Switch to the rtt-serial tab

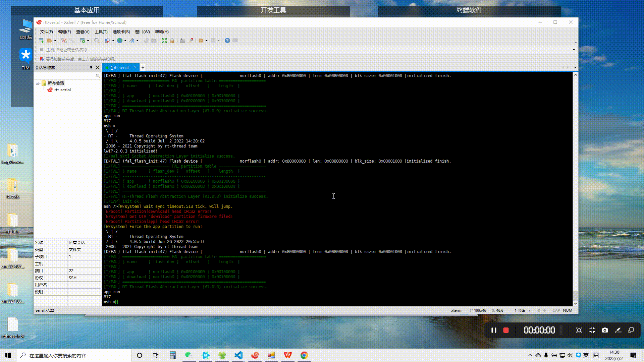coord(120,67)
